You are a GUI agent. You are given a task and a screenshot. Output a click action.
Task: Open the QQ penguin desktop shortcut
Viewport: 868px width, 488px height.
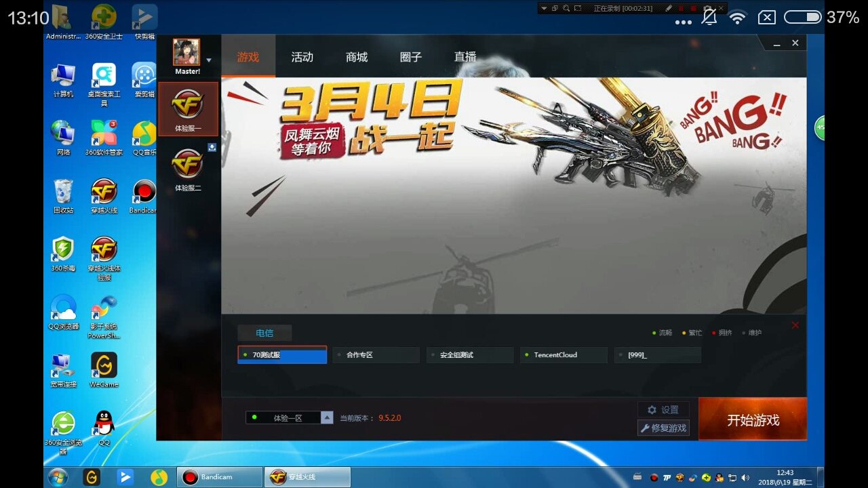[x=104, y=428]
